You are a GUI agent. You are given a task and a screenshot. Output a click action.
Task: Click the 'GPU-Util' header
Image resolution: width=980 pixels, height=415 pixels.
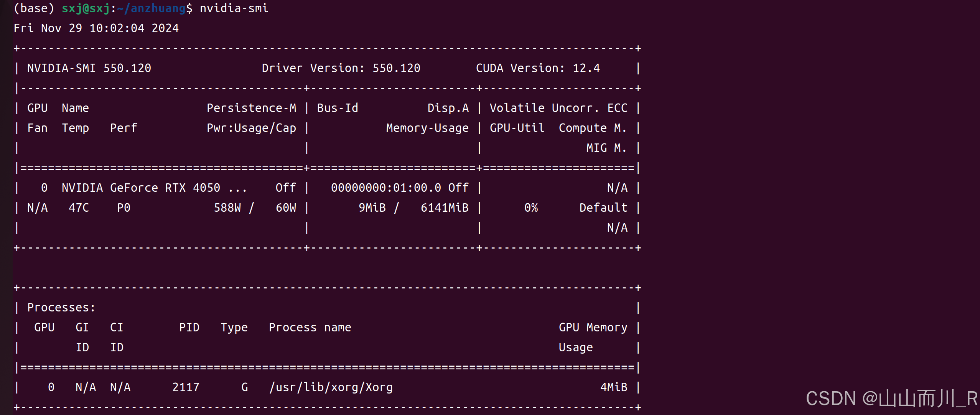pyautogui.click(x=517, y=128)
